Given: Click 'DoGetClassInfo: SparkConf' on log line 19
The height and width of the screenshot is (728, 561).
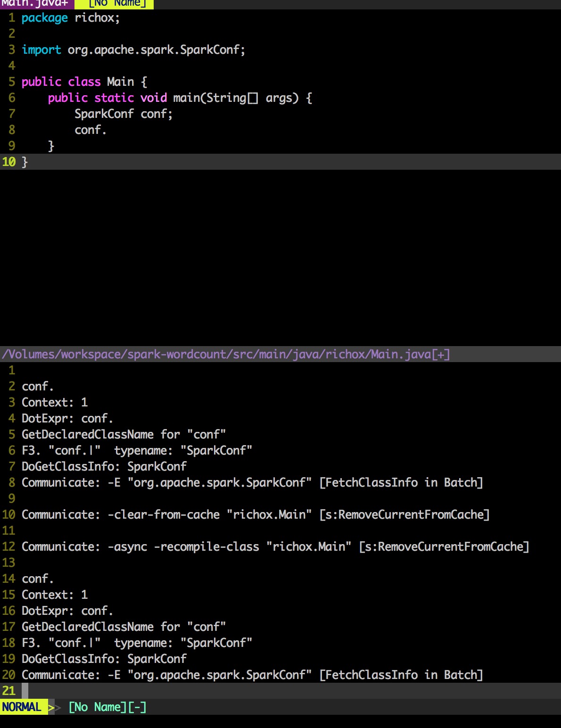Looking at the screenshot, I should point(104,659).
